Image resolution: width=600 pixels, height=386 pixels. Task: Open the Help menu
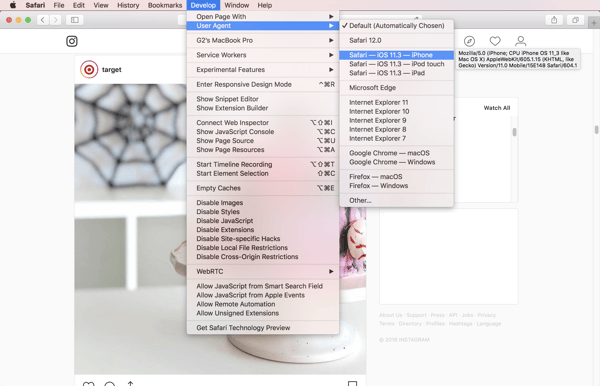coord(264,5)
